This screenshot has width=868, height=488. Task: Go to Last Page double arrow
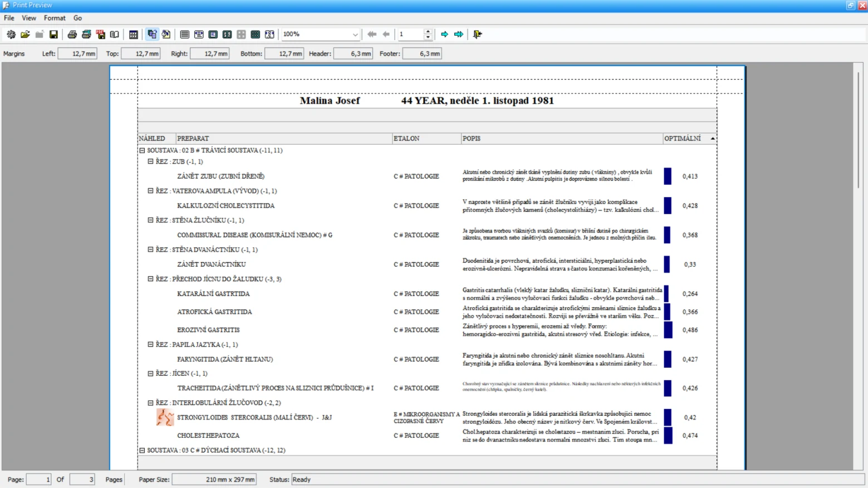tap(459, 34)
